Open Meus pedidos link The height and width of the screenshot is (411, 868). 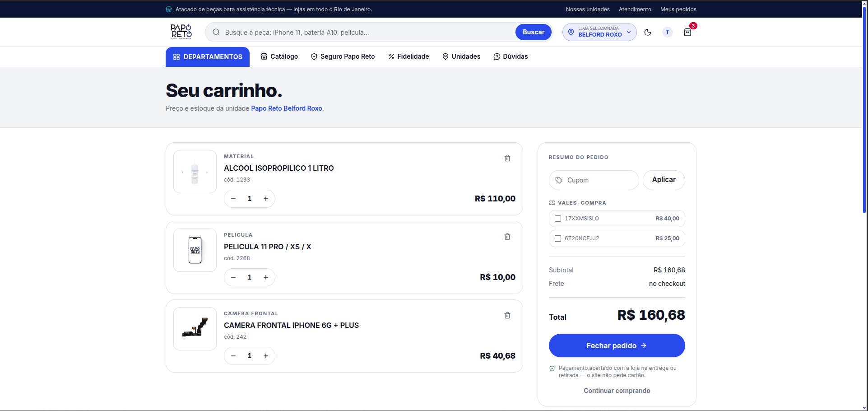tap(678, 9)
